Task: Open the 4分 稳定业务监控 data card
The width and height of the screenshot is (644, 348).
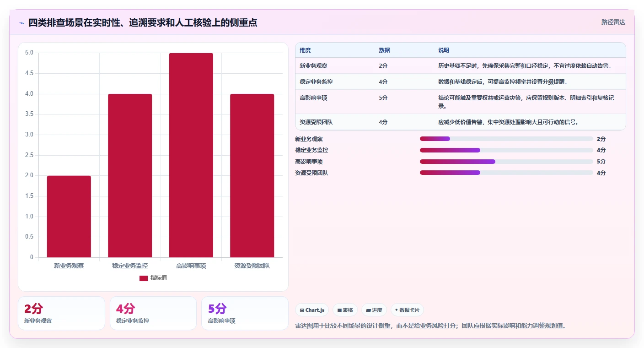Action: 153,313
